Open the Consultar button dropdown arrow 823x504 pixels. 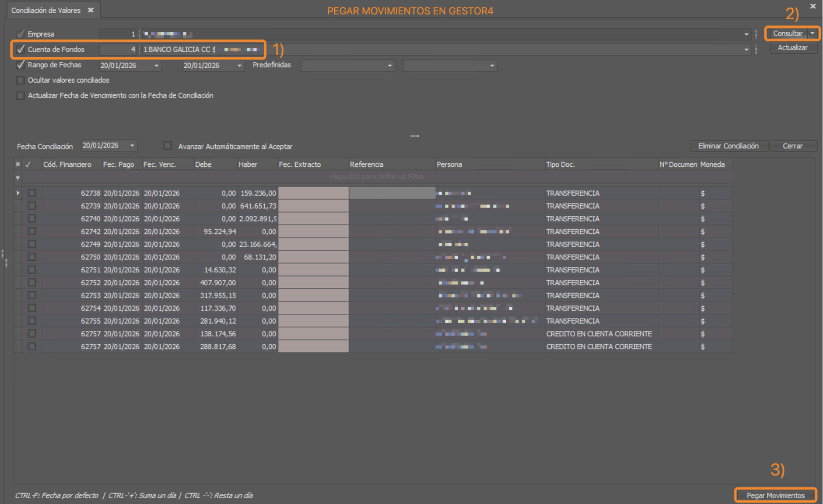[812, 34]
